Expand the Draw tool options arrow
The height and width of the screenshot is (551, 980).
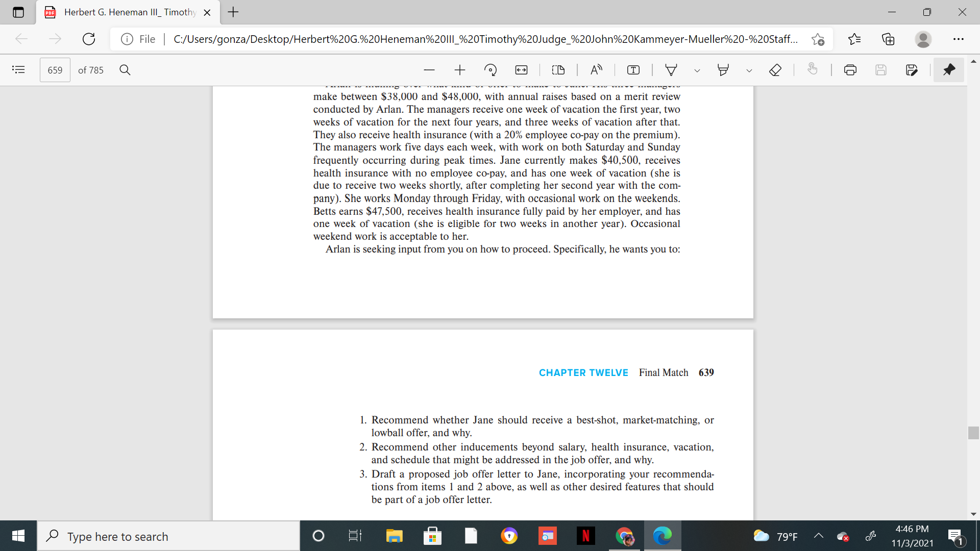click(697, 70)
